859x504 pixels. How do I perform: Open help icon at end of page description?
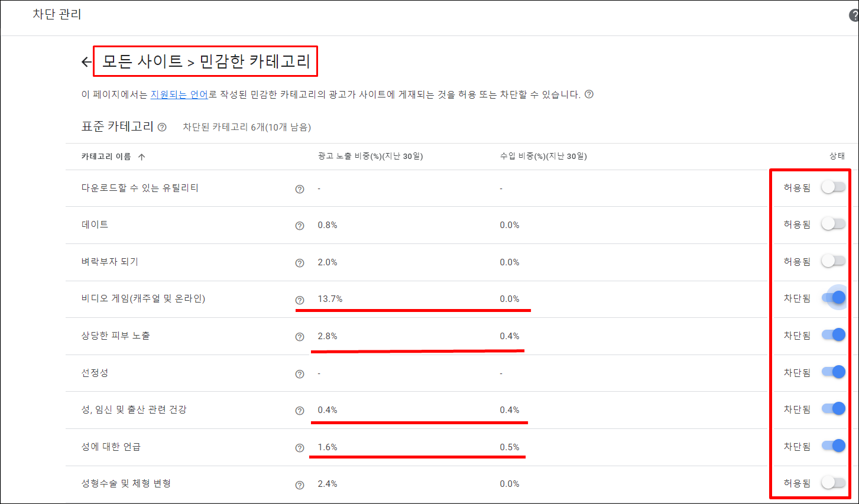[x=590, y=93]
